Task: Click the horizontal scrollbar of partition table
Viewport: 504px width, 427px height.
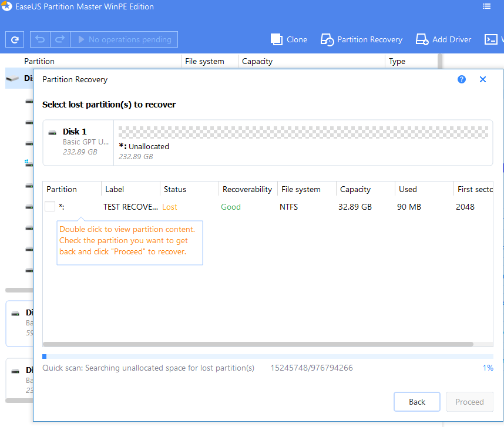Action: pyautogui.click(x=258, y=344)
